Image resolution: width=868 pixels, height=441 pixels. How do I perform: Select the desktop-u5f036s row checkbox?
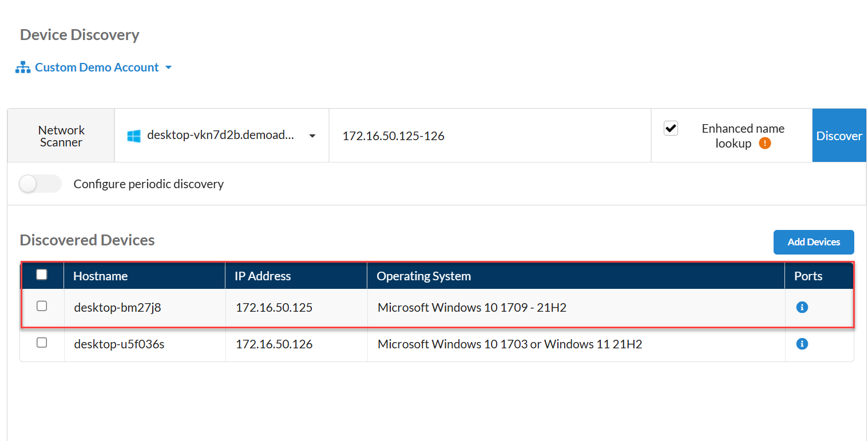(x=42, y=343)
